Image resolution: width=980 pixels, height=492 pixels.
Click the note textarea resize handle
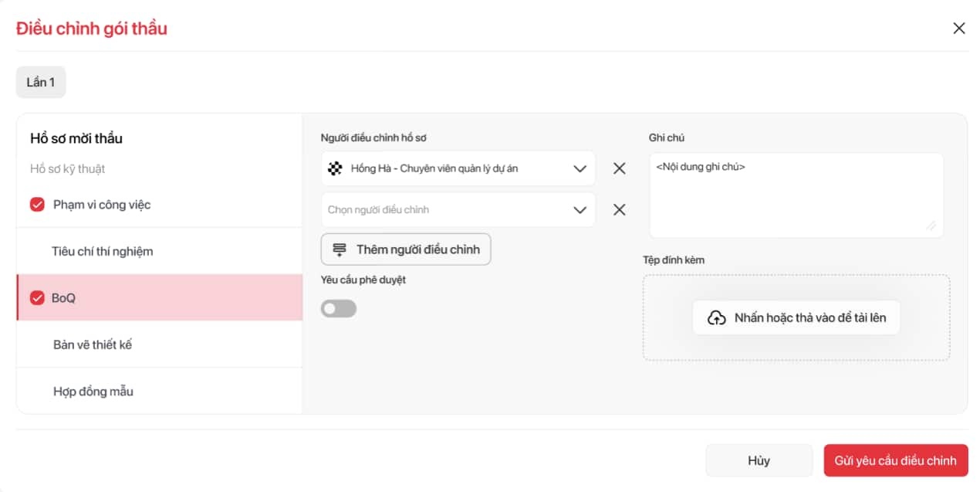click(931, 226)
